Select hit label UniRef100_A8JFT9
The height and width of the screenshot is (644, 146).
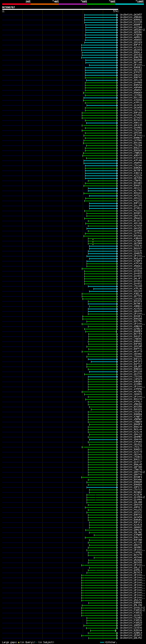[131, 352]
